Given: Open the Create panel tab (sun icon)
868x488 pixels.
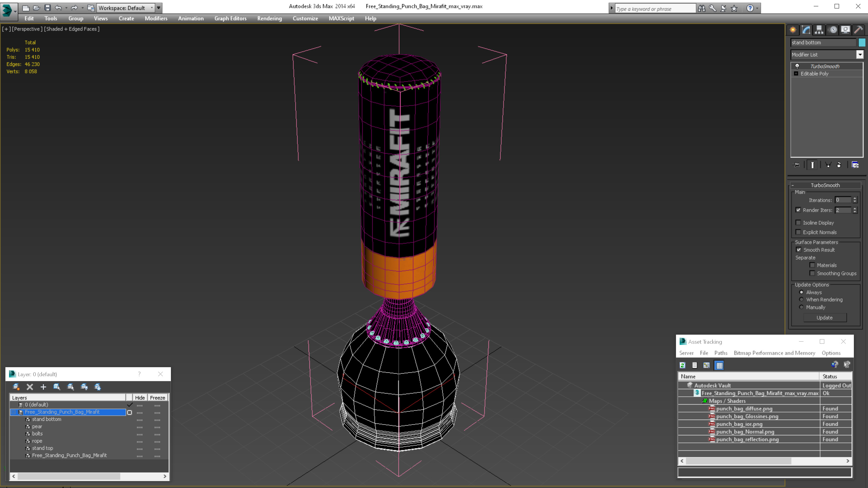Looking at the screenshot, I should pyautogui.click(x=793, y=30).
